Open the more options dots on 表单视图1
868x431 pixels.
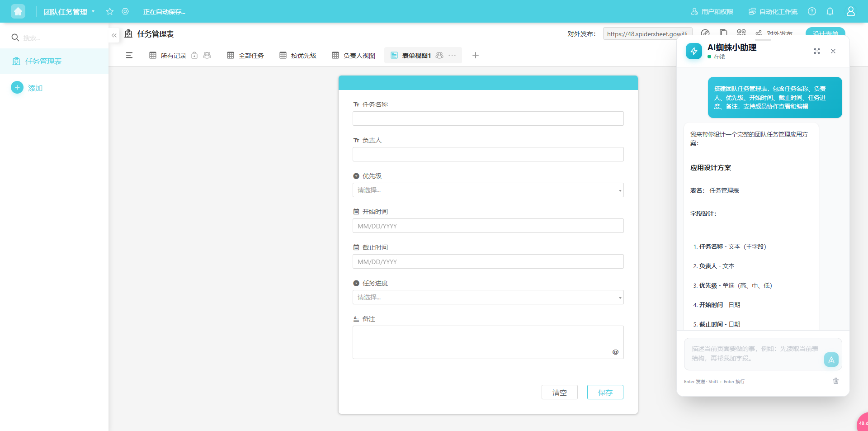(x=452, y=55)
